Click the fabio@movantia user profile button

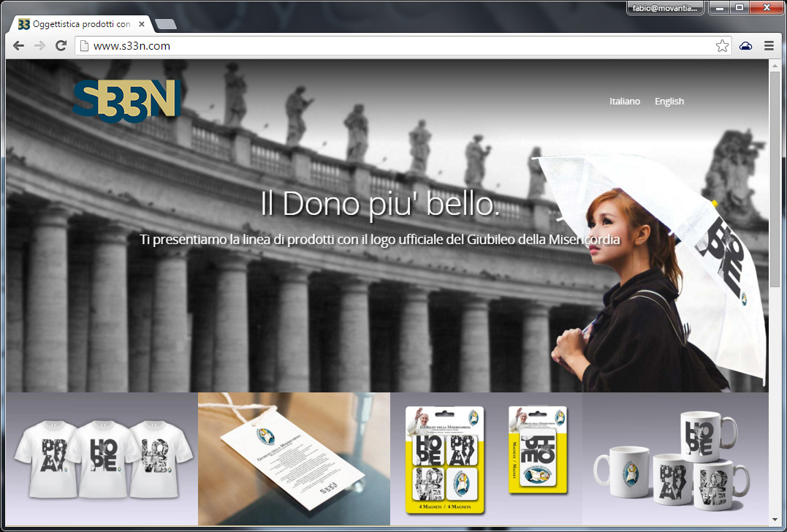(x=665, y=8)
